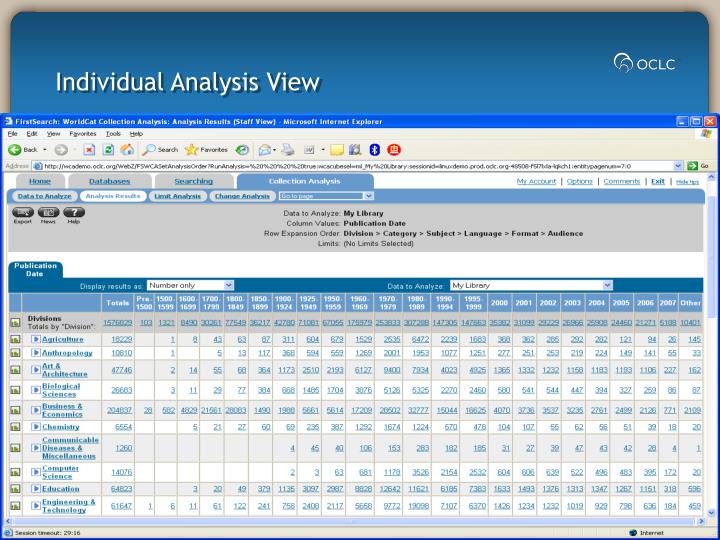Switch to the Databases tab
720x540 pixels.
point(110,181)
